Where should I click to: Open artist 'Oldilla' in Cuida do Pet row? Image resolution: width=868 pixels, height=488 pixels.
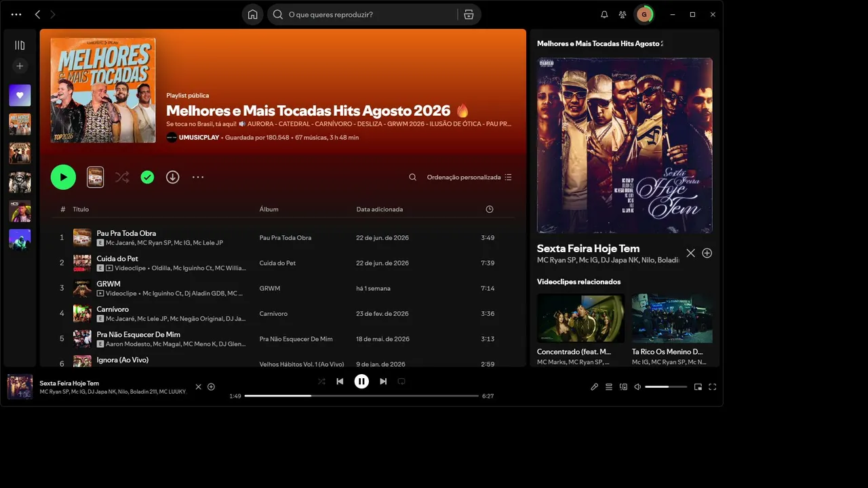tap(160, 268)
